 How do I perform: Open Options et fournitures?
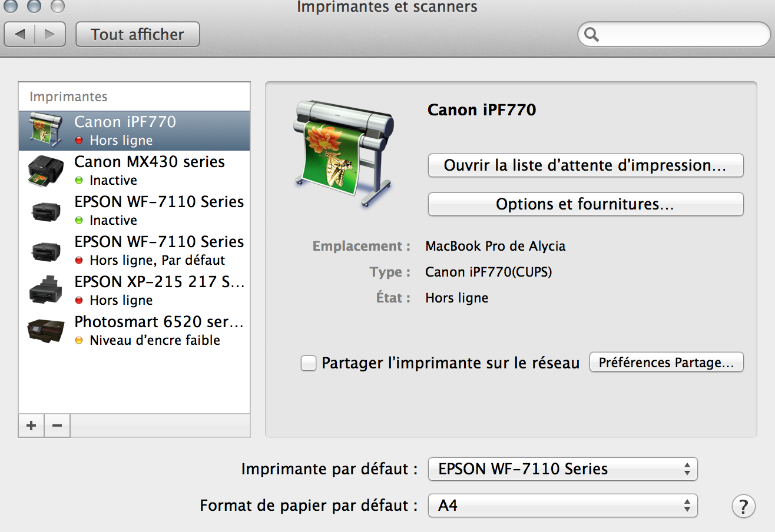click(585, 204)
